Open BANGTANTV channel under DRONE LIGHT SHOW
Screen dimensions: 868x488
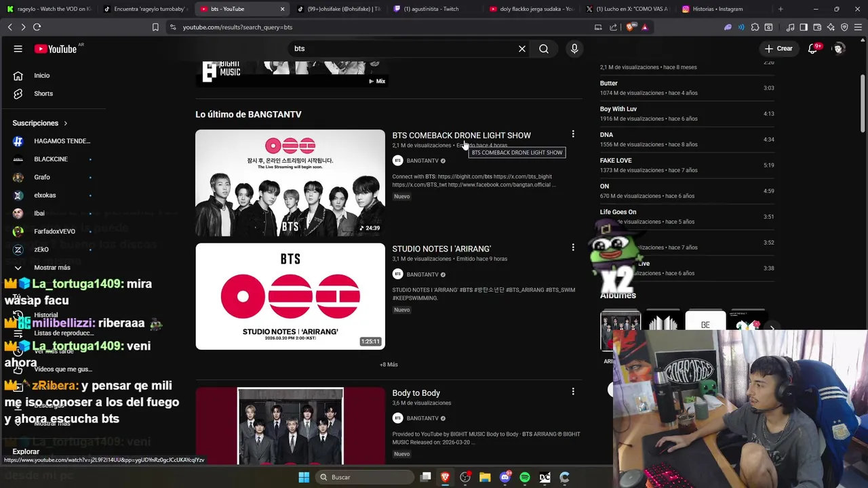pyautogui.click(x=422, y=161)
